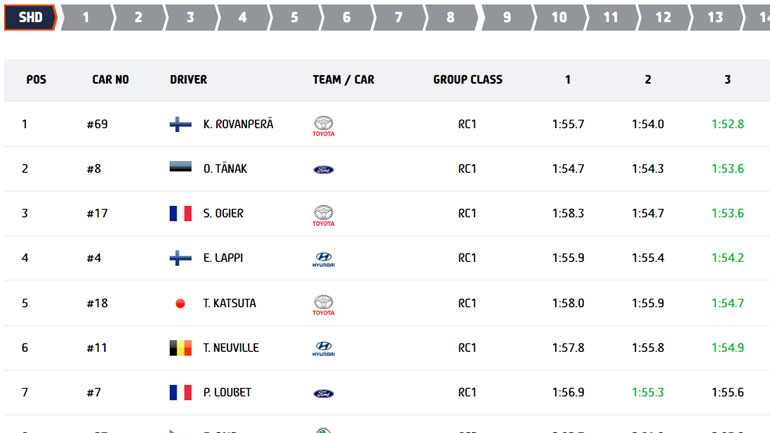Click the POS column header

click(36, 79)
